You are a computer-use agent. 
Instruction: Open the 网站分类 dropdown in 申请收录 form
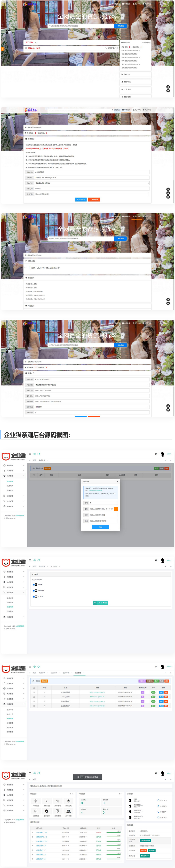(92, 183)
